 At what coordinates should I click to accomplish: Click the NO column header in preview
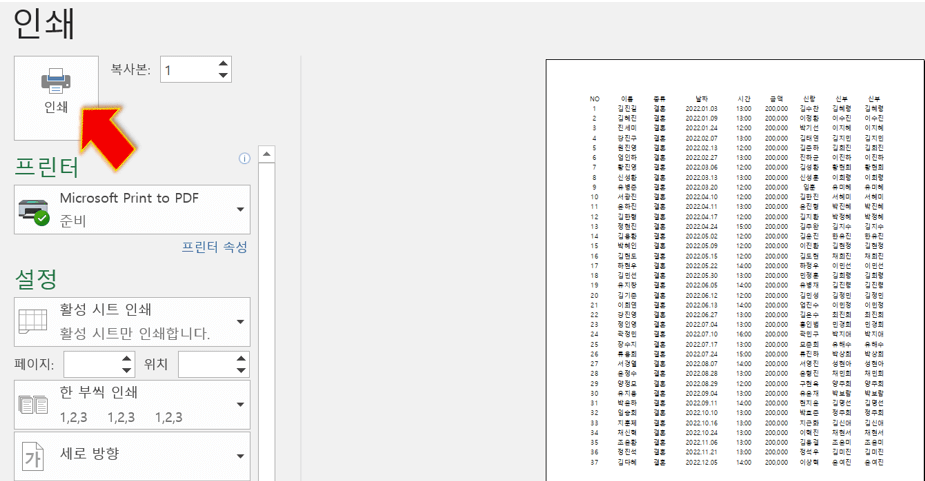pos(595,99)
